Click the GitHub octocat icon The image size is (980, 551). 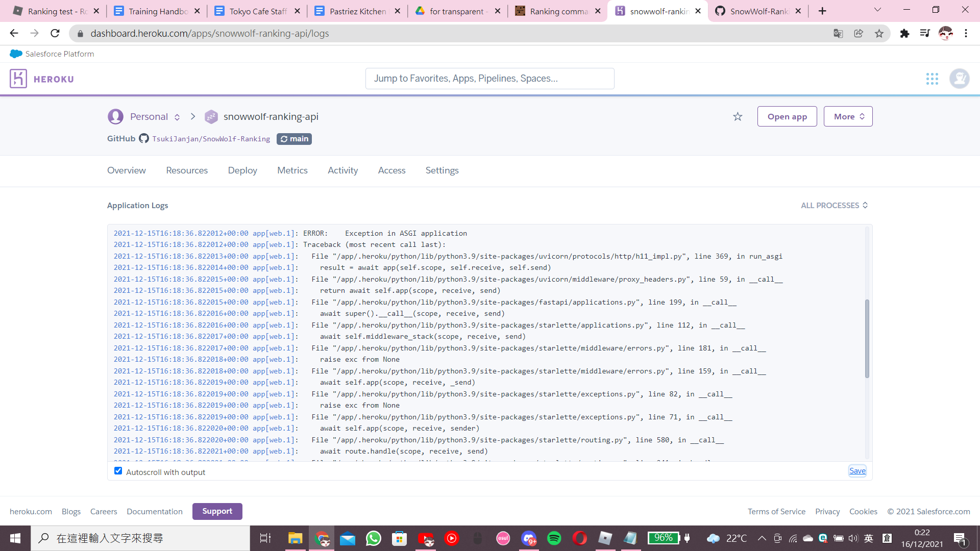pos(144,138)
